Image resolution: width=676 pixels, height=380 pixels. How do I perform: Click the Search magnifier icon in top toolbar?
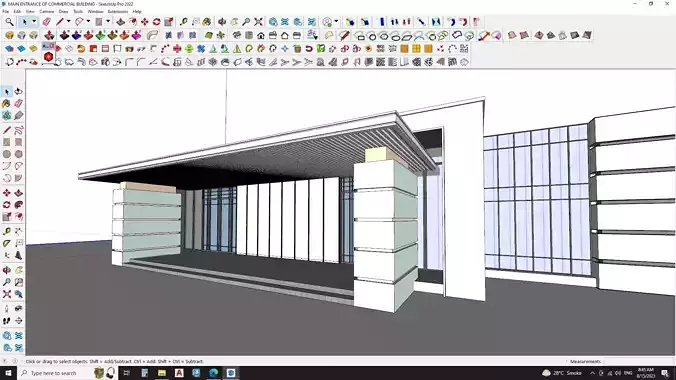9,22
